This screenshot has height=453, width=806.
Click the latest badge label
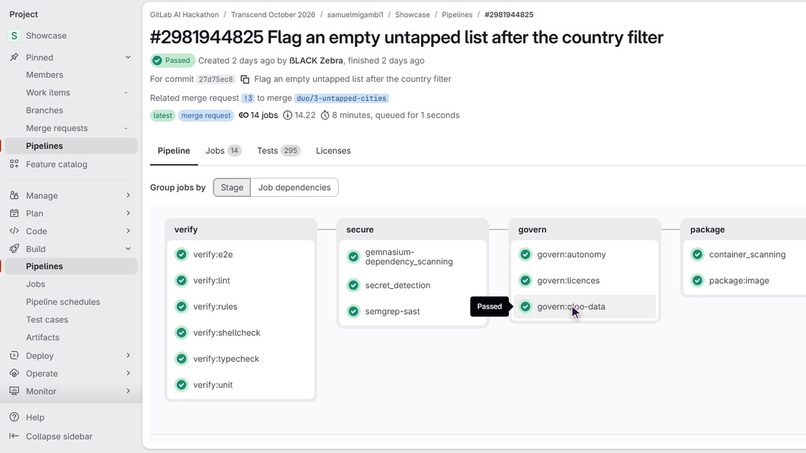[162, 115]
